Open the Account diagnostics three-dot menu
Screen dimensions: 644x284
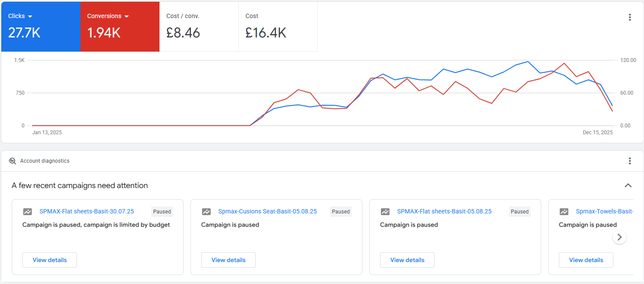[629, 161]
